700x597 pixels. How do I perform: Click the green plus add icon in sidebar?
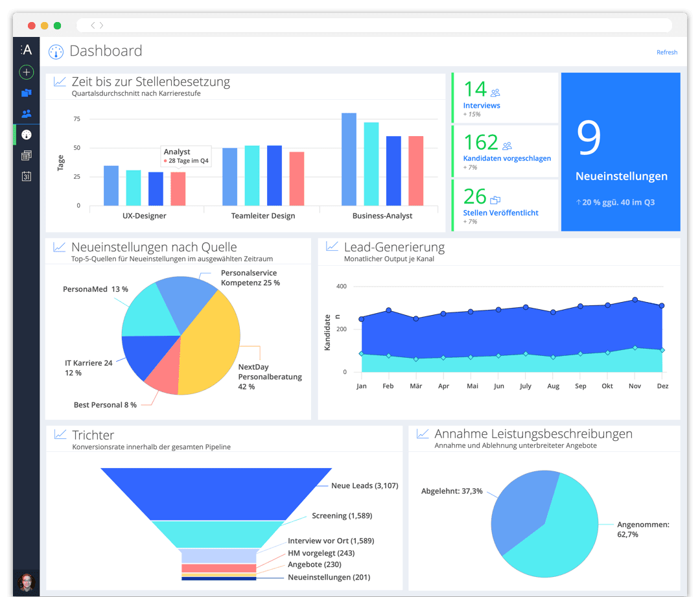click(27, 72)
